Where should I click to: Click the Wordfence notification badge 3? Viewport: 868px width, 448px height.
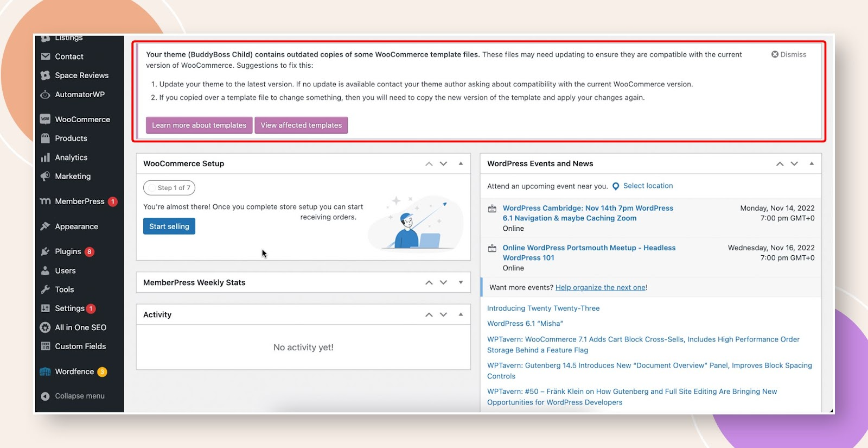coord(102,372)
